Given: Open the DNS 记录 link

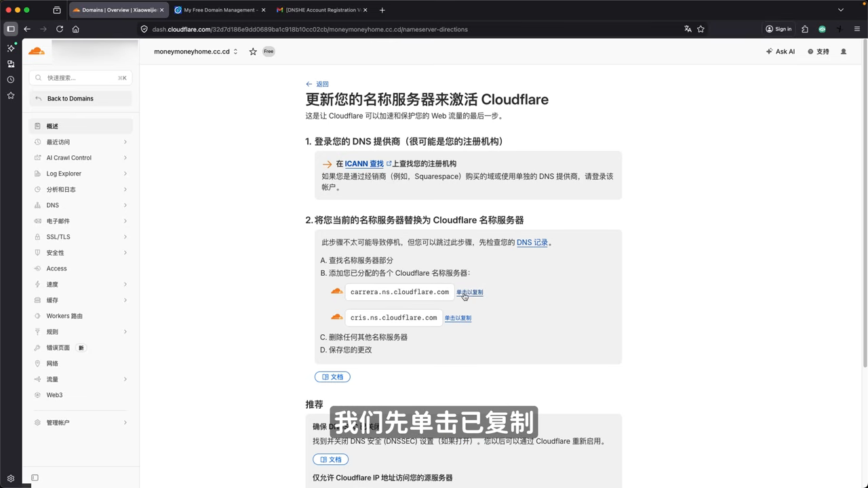Looking at the screenshot, I should pyautogui.click(x=532, y=243).
